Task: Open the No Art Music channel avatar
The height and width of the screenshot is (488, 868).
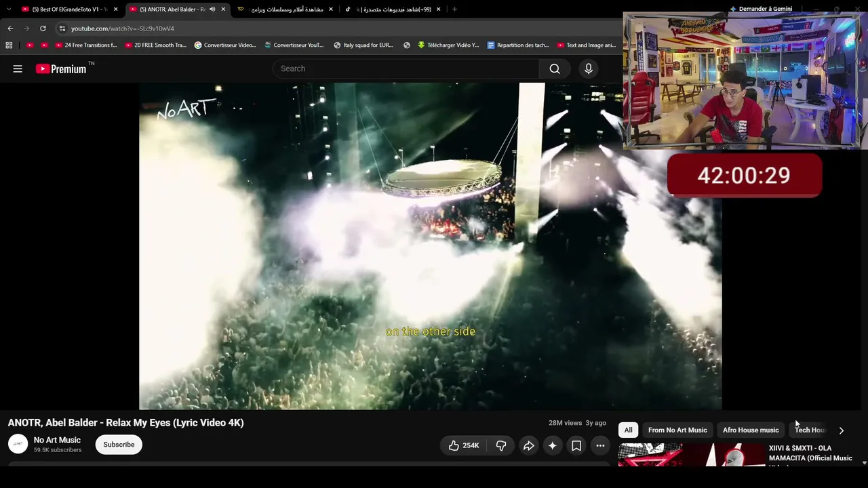Action: tap(18, 444)
